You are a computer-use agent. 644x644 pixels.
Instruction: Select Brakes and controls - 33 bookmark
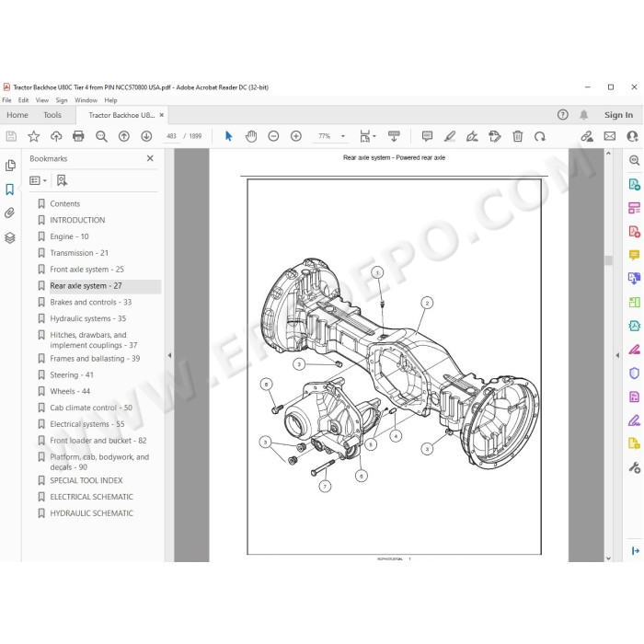pyautogui.click(x=91, y=303)
